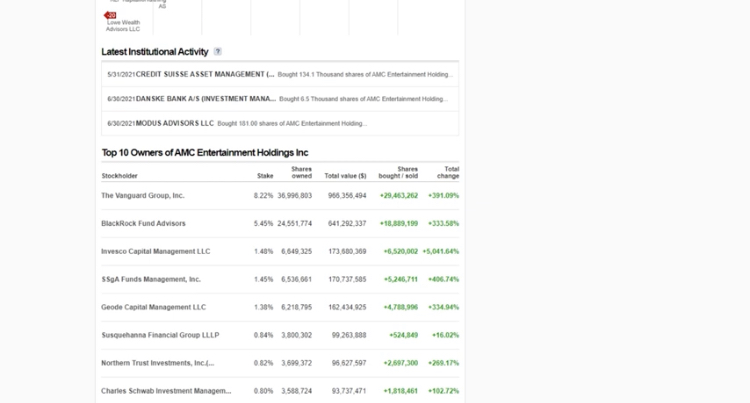Click the help icon beside Latest Institutional Activity
750x403 pixels.
click(218, 52)
